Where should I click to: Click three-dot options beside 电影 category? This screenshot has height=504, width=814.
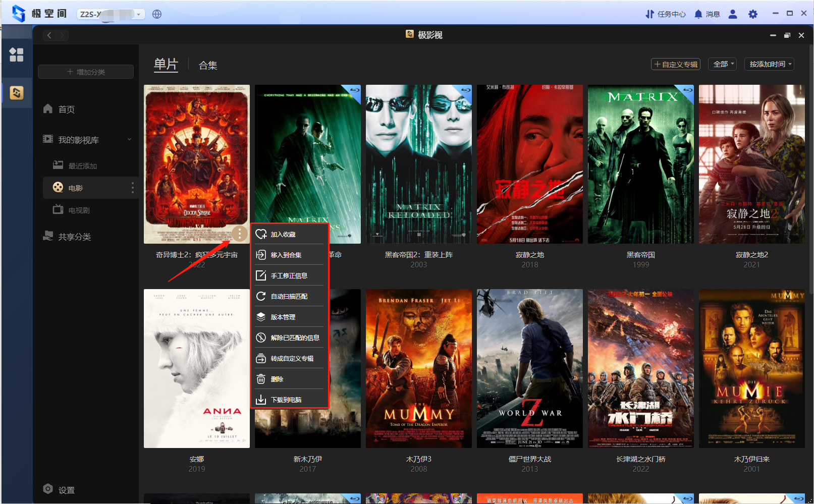133,188
